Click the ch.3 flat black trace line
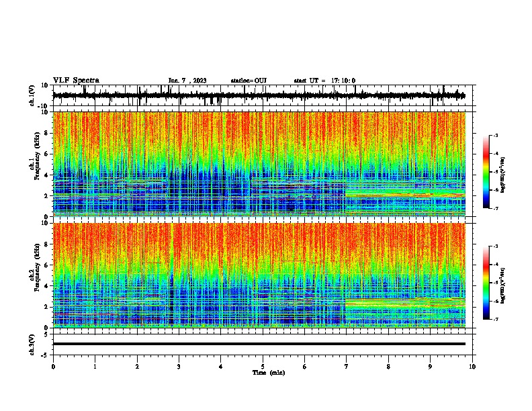 pos(259,344)
